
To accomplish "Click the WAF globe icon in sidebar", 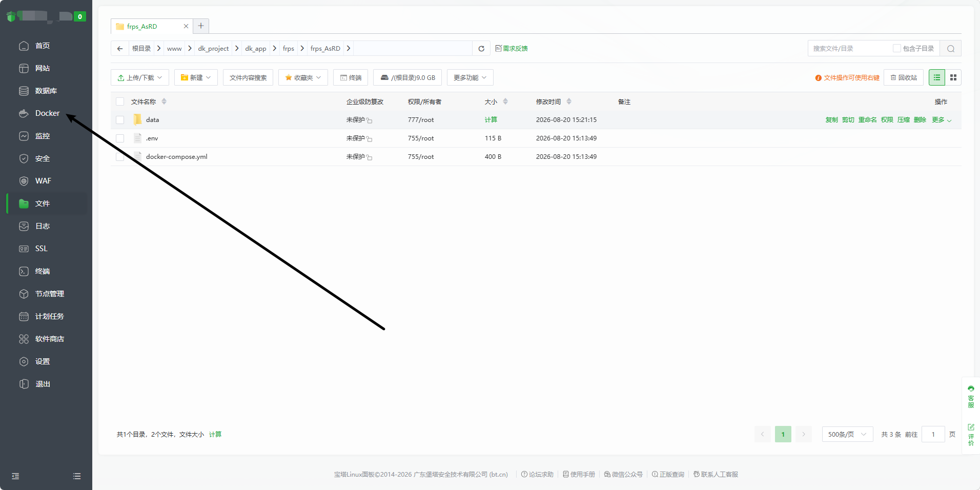I will pos(24,181).
